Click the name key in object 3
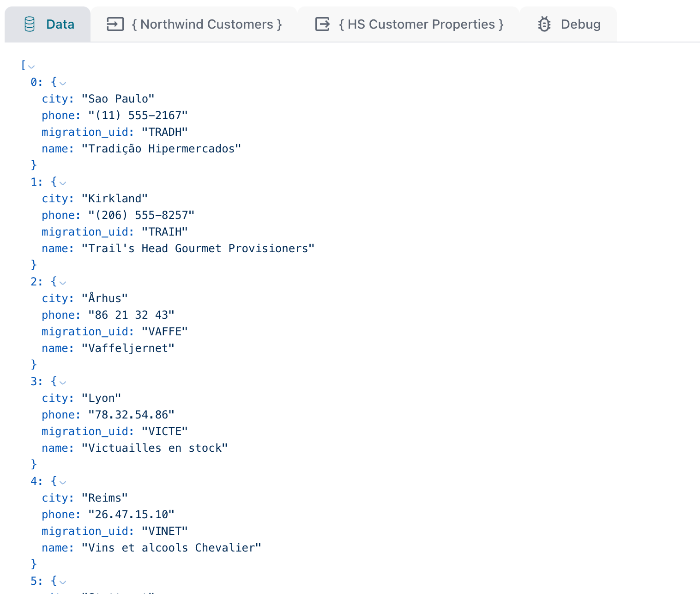This screenshot has width=700, height=594. (x=58, y=448)
